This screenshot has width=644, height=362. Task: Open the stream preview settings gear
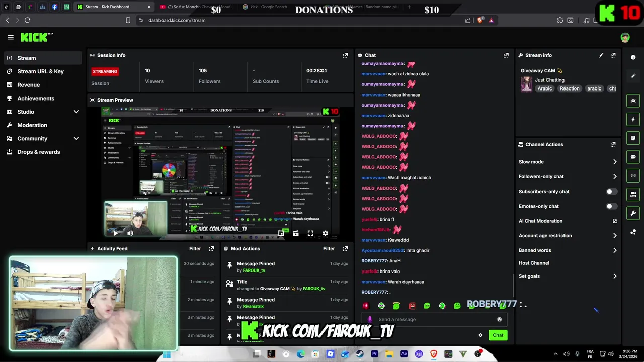[325, 233]
